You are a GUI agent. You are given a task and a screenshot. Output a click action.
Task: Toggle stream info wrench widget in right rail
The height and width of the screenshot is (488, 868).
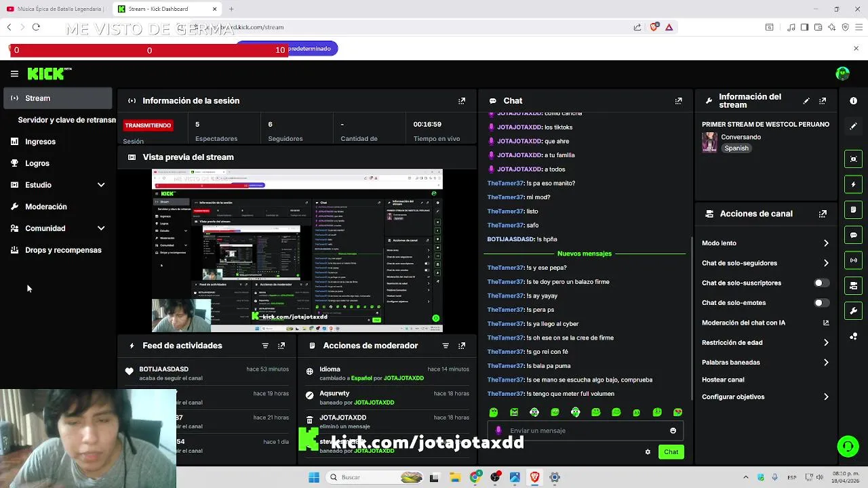tap(854, 311)
